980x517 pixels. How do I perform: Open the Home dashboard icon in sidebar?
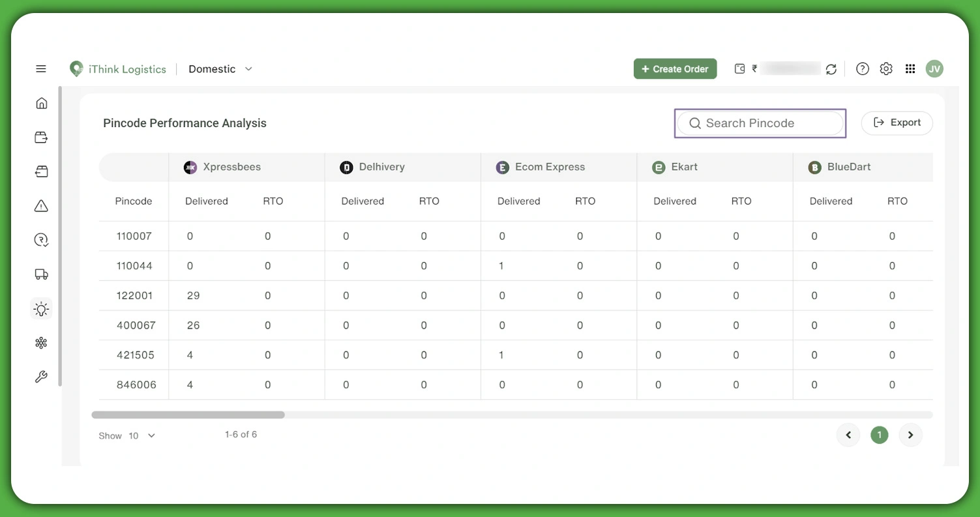coord(41,103)
